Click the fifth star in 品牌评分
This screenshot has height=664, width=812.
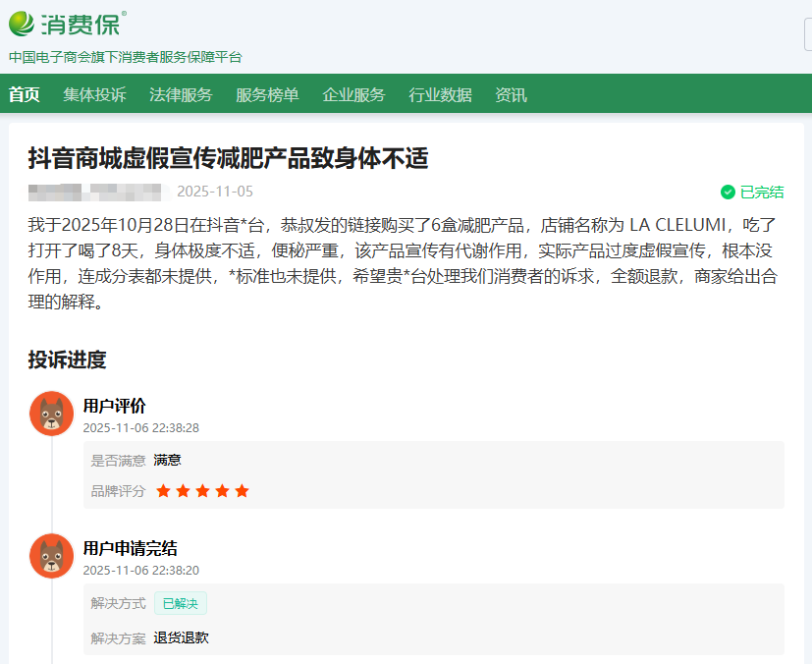(242, 491)
